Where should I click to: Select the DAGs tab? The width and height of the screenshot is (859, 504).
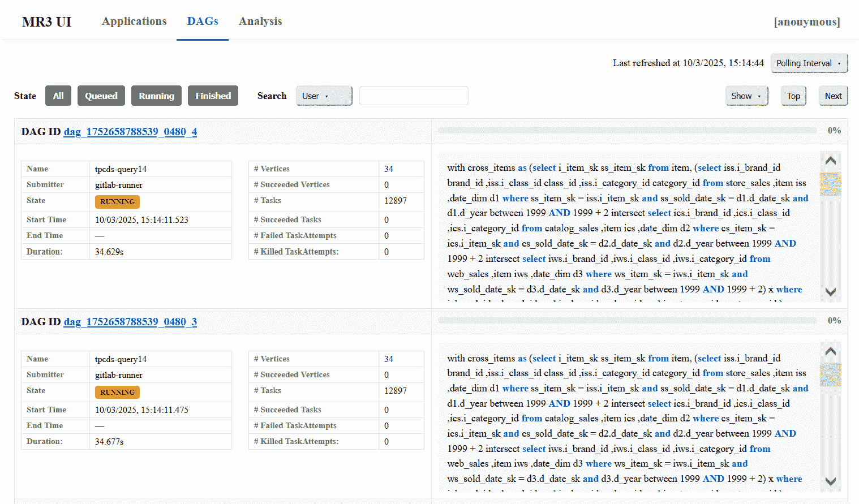(203, 21)
